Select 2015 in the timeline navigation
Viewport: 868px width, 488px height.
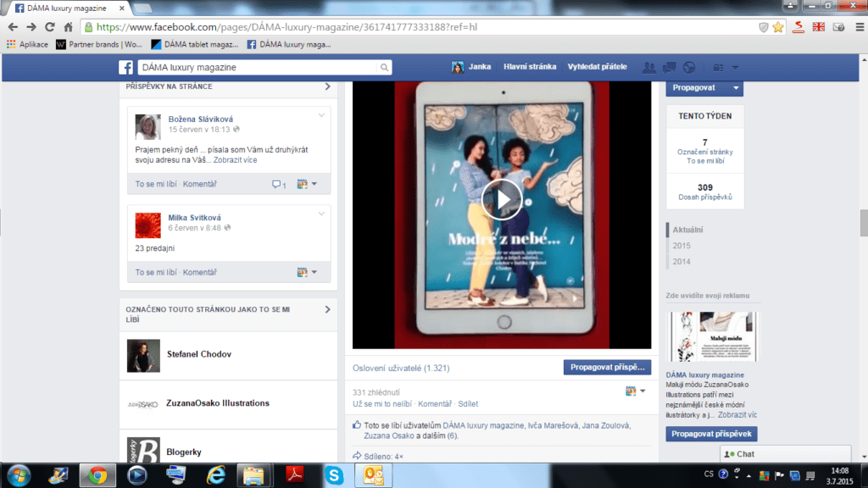tap(682, 246)
